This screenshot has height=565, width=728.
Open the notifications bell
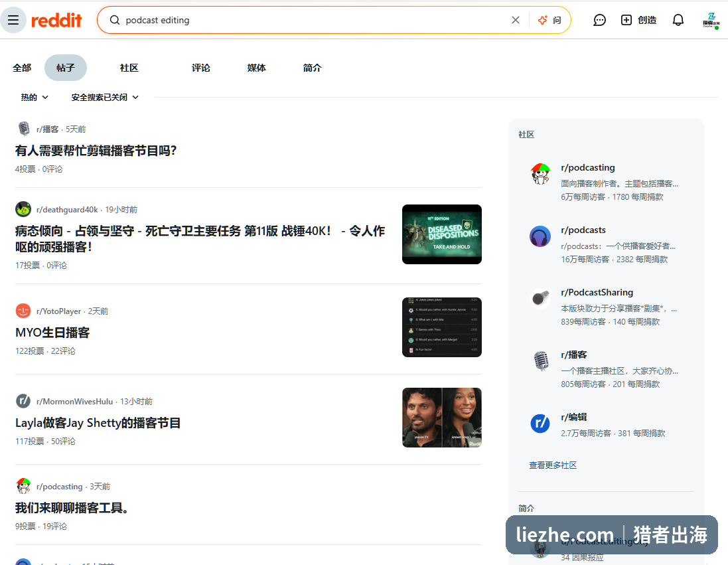[678, 20]
